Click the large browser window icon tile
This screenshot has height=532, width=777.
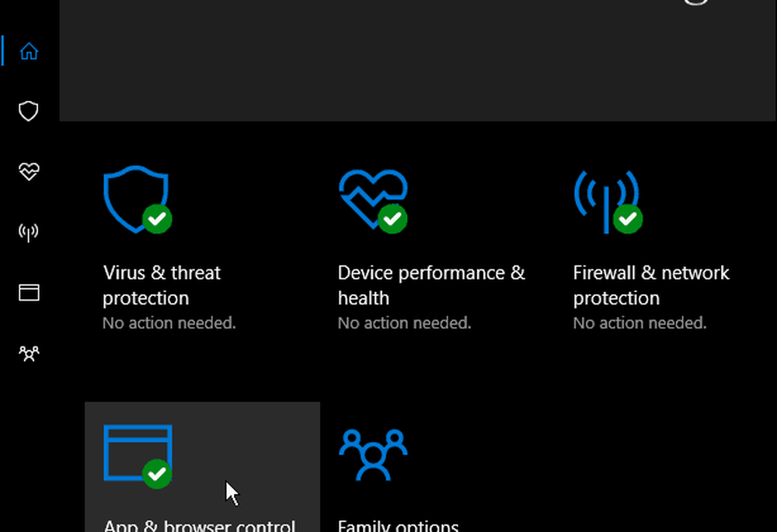pos(137,454)
